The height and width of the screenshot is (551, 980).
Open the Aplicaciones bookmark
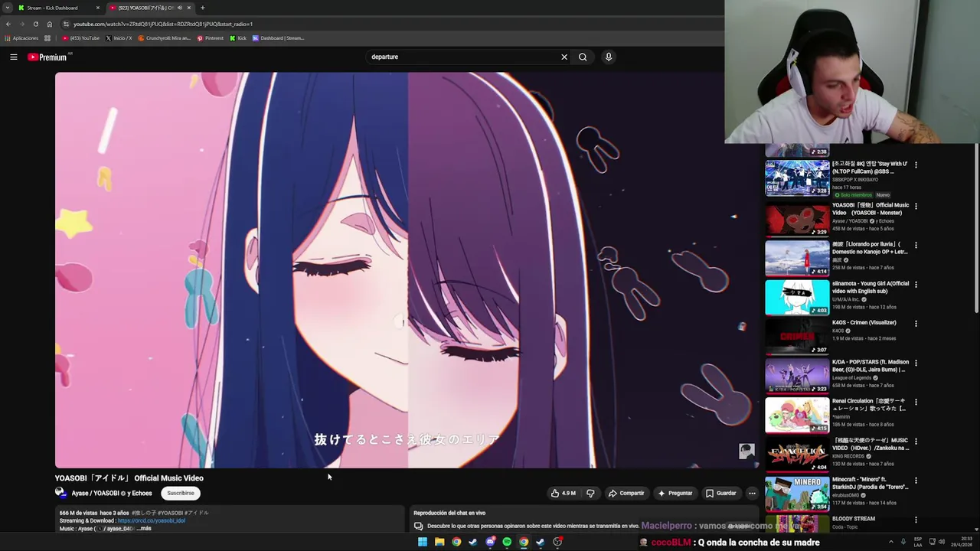coord(21,38)
